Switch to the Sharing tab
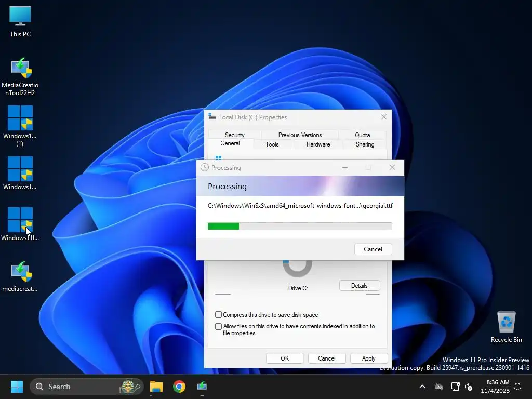Image resolution: width=532 pixels, height=399 pixels. [365, 144]
